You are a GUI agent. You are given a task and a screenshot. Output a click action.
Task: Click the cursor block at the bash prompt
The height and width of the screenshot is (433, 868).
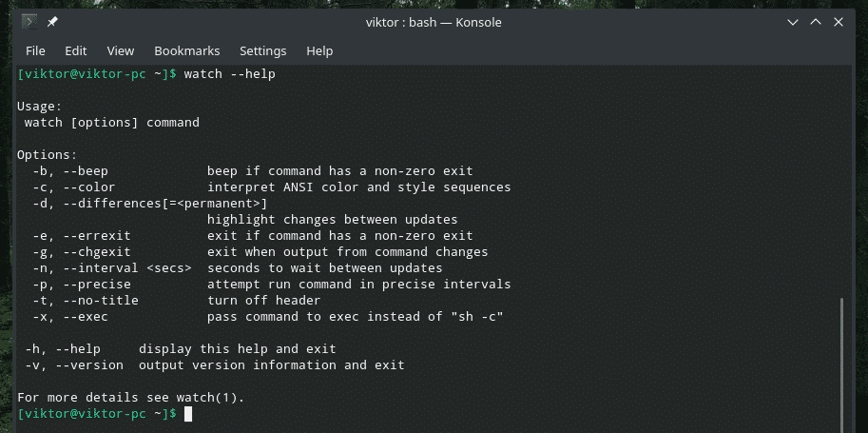(188, 414)
